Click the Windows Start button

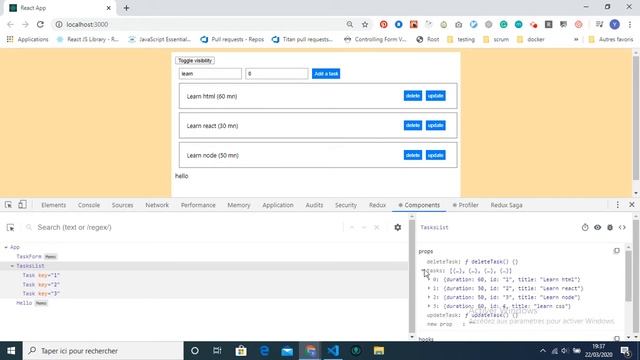[11, 351]
